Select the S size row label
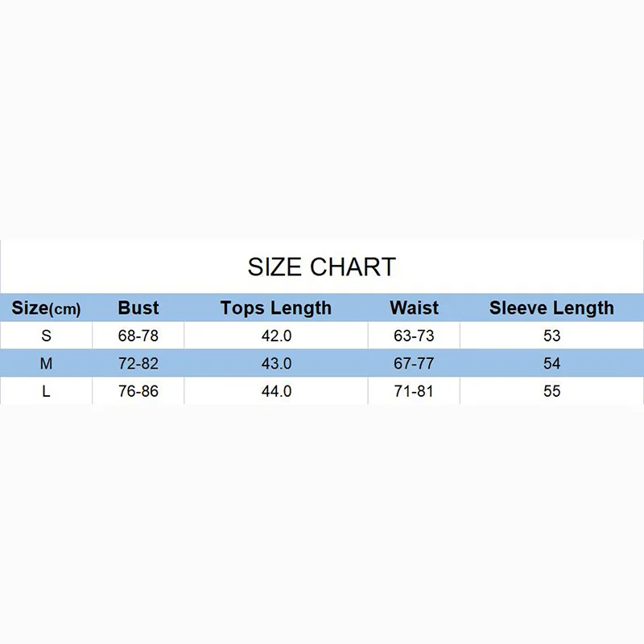Screen dimensions: 644x644 click(46, 336)
